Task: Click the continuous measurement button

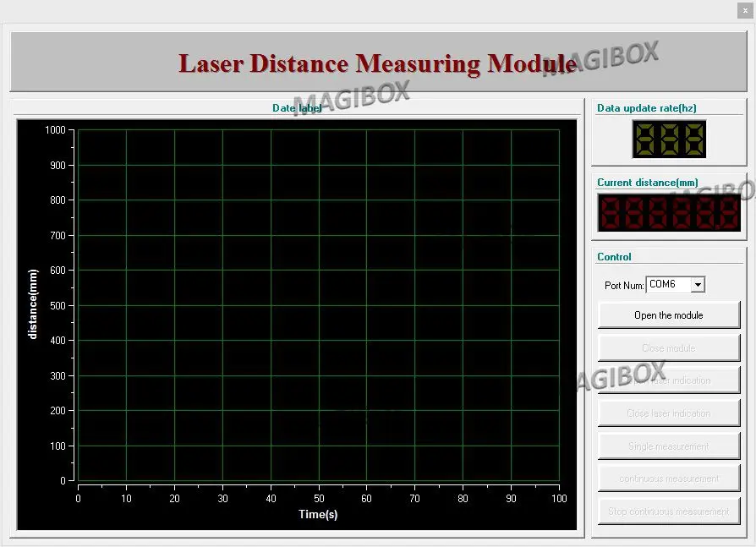Action: [x=669, y=479]
